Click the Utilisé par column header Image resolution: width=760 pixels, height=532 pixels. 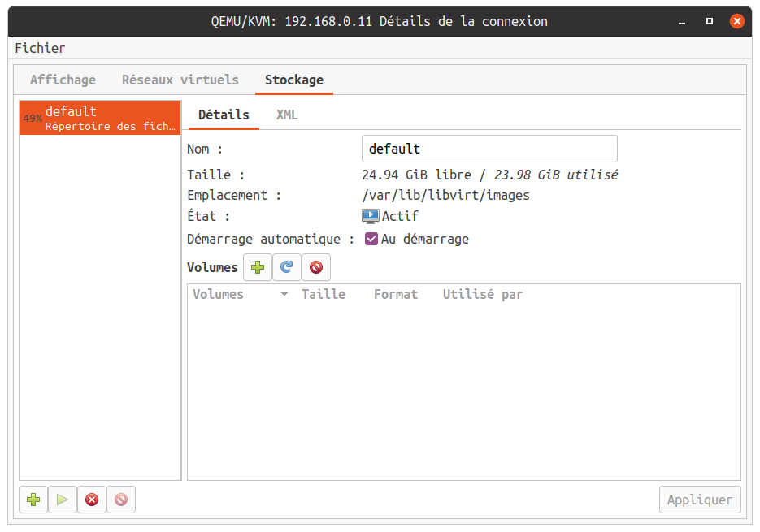pos(483,295)
